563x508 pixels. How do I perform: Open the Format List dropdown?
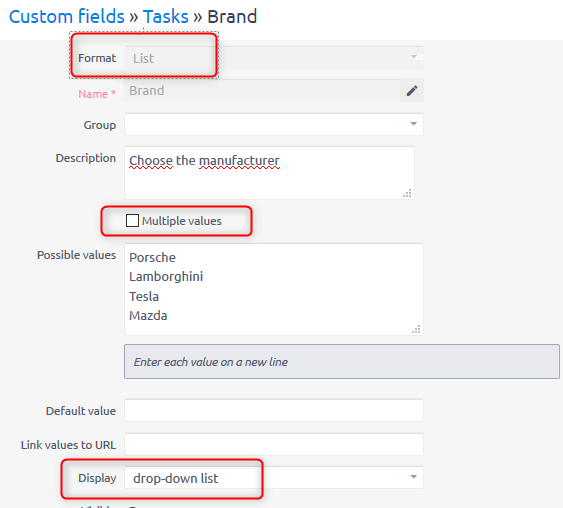[x=274, y=57]
